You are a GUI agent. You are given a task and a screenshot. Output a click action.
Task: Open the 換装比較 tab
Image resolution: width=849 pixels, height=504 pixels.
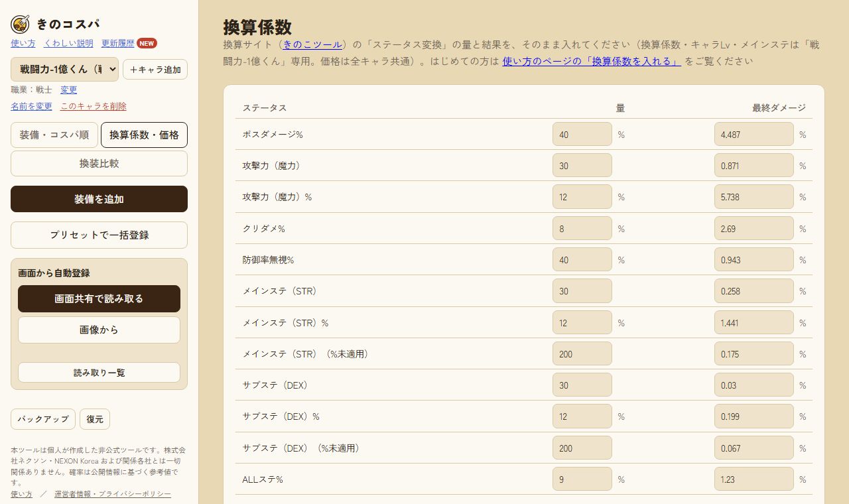[x=99, y=163]
